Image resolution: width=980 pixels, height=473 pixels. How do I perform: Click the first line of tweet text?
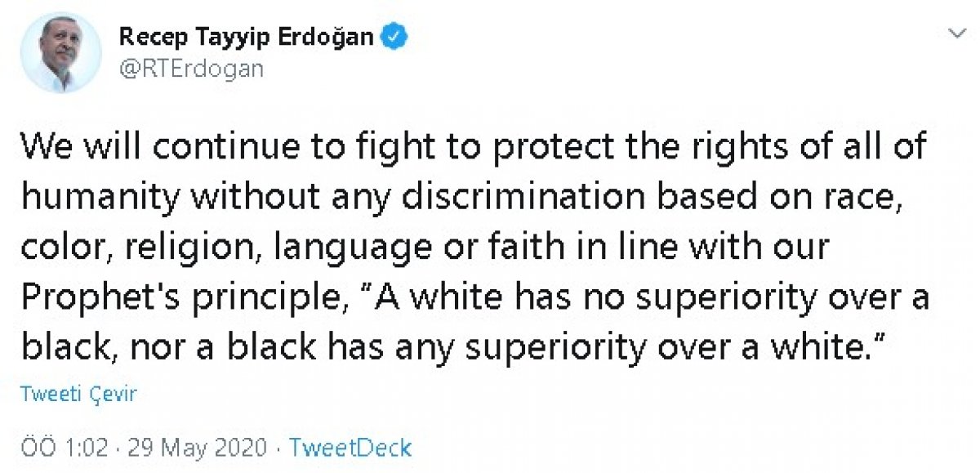click(474, 146)
